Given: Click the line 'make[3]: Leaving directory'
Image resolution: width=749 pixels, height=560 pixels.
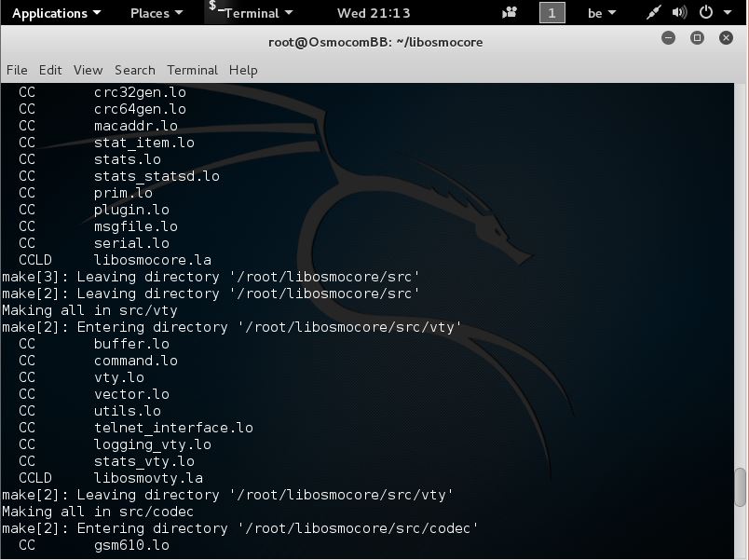Looking at the screenshot, I should (211, 277).
